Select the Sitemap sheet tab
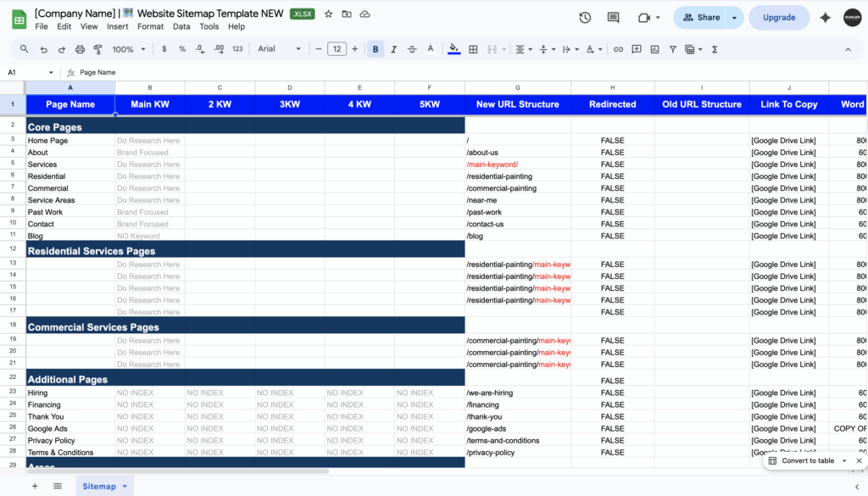This screenshot has height=496, width=868. pyautogui.click(x=99, y=486)
